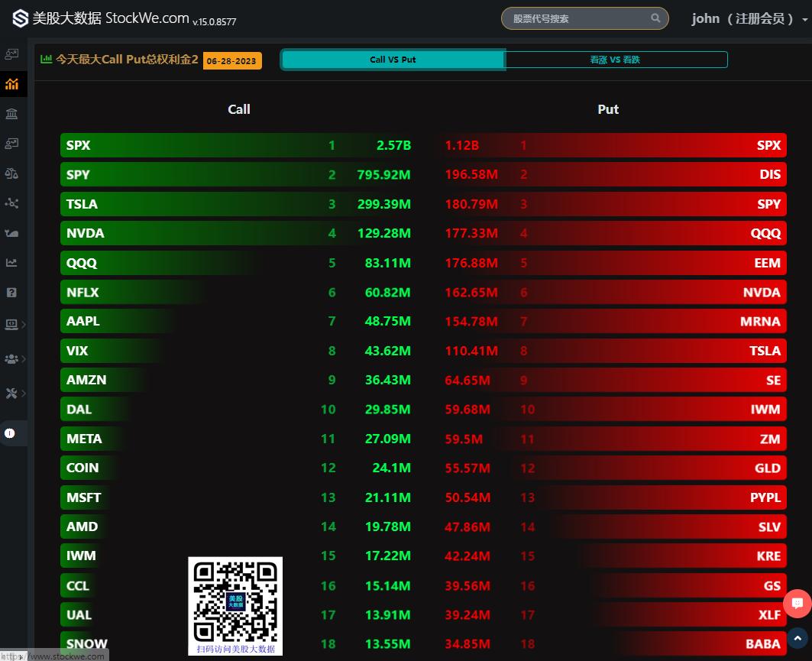Screen dimensions: 812x661
Task: Open the presenter-chart icon below the bank icon
Action: 11,144
